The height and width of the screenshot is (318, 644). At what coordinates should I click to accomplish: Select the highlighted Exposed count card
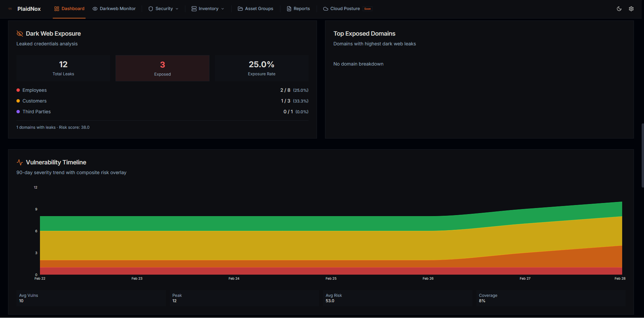[163, 68]
